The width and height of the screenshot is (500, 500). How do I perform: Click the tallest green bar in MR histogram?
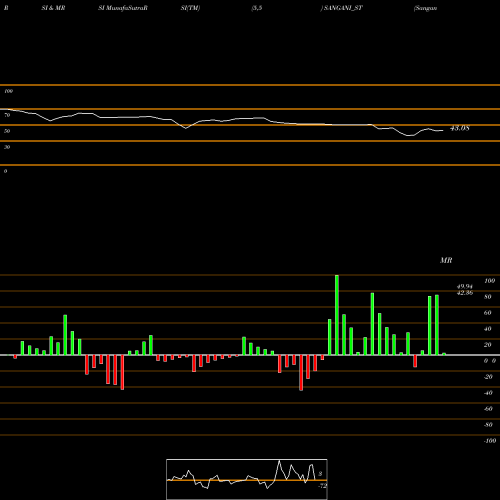pyautogui.click(x=337, y=315)
